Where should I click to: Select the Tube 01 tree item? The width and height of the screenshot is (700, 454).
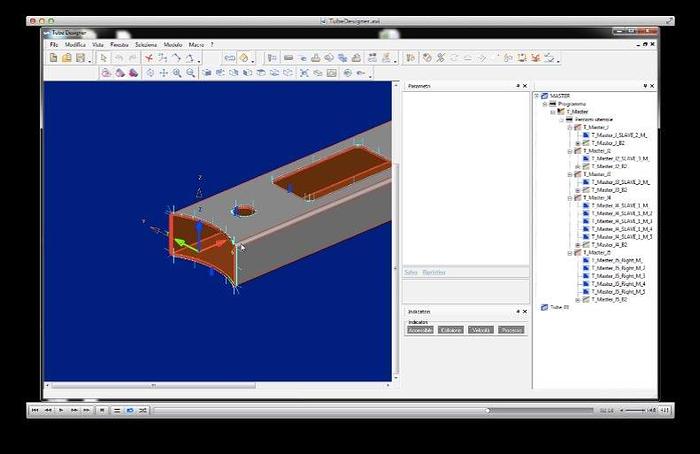click(x=556, y=307)
